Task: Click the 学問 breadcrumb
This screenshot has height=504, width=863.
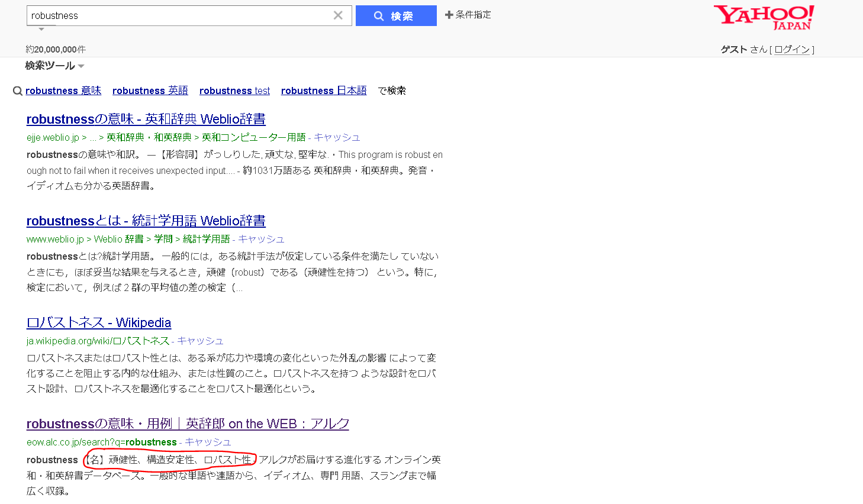Action: pos(163,239)
